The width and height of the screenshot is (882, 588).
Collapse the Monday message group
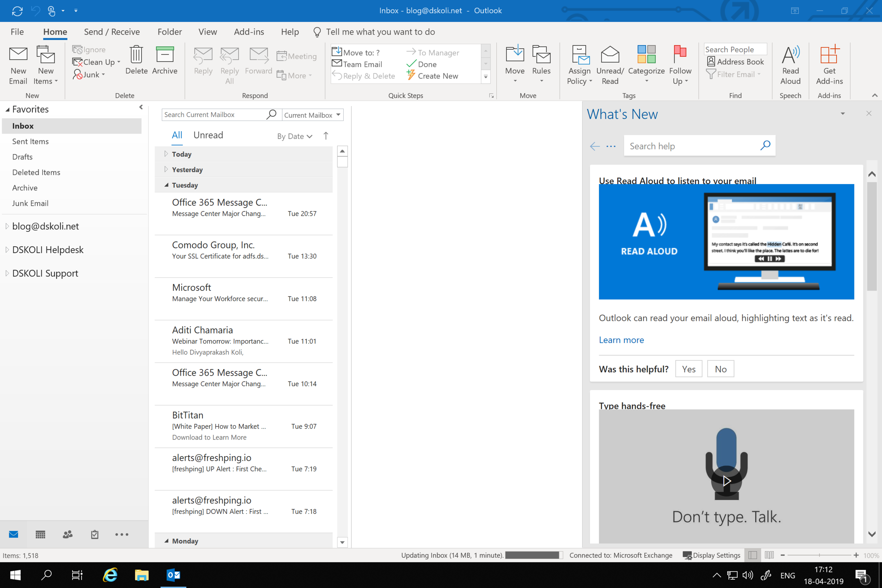point(166,541)
